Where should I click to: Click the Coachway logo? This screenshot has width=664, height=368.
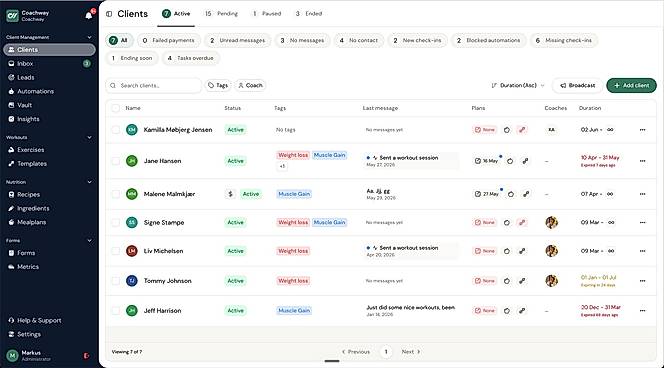[x=12, y=16]
